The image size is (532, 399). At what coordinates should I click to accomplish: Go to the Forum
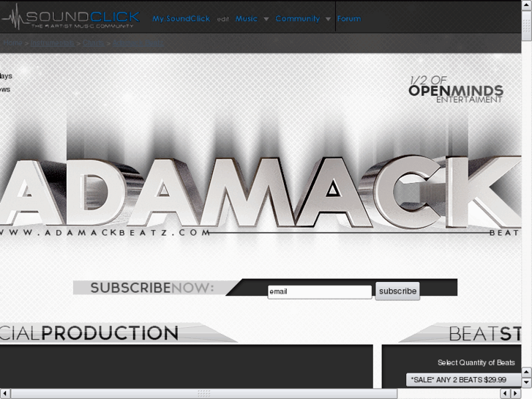[349, 19]
